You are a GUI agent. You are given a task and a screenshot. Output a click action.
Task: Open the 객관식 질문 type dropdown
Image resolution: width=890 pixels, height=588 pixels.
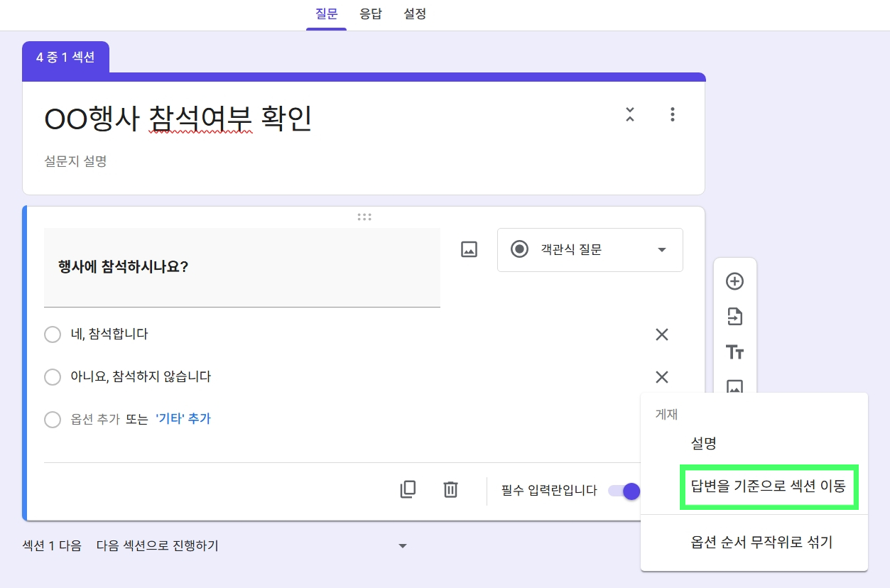(x=590, y=249)
